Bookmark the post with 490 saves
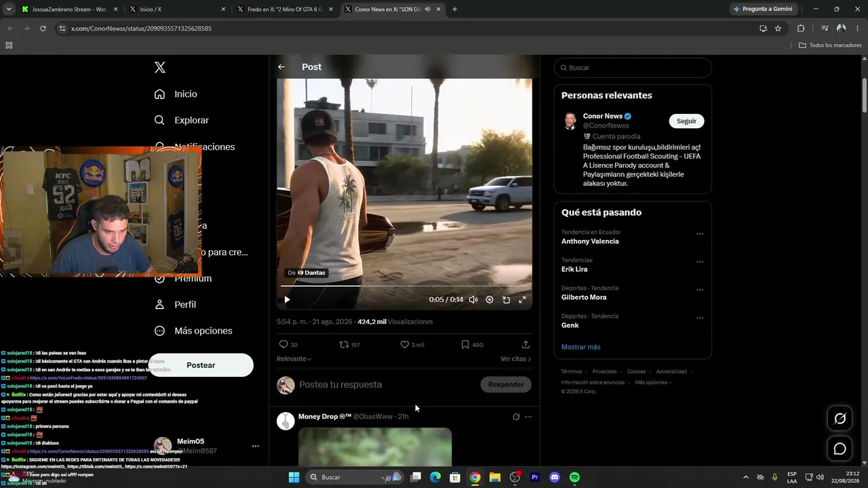The image size is (868, 488). click(472, 344)
